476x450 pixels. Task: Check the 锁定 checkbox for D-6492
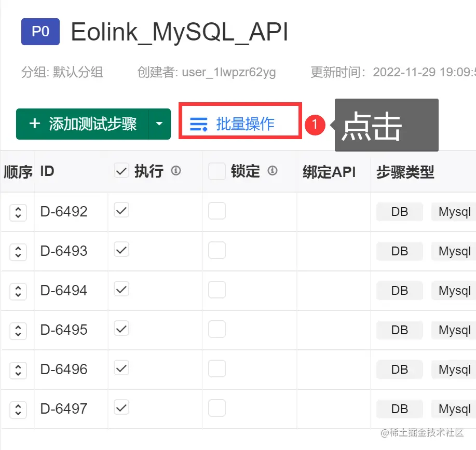[x=217, y=211]
